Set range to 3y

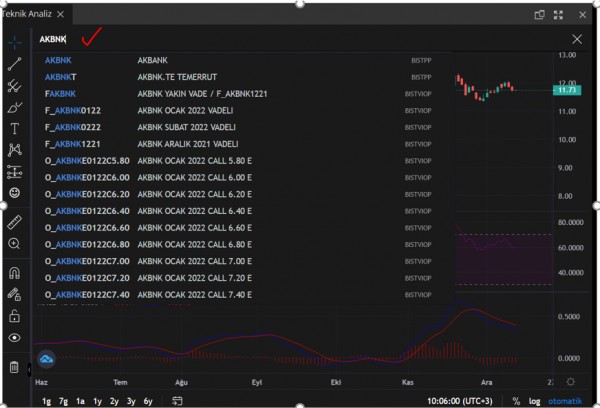[x=131, y=401]
